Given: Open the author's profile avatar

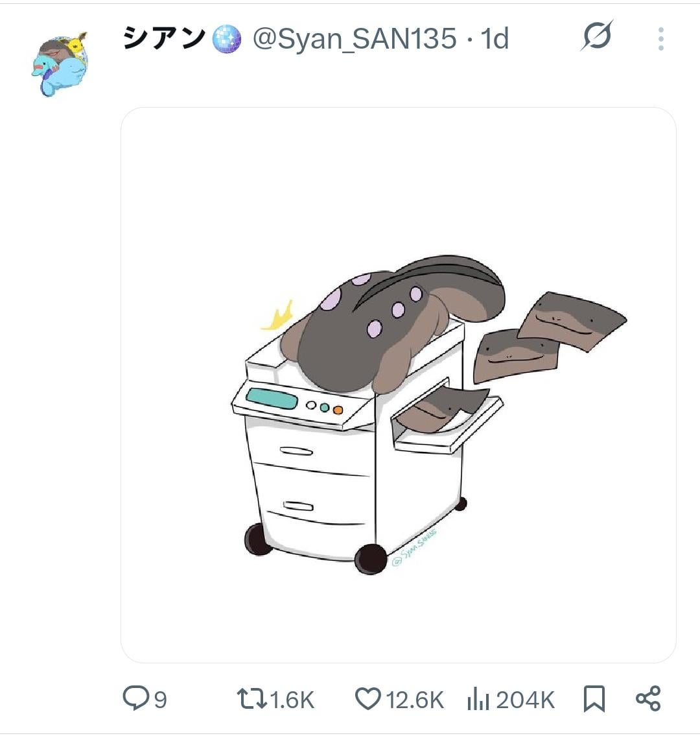Looking at the screenshot, I should [x=60, y=64].
